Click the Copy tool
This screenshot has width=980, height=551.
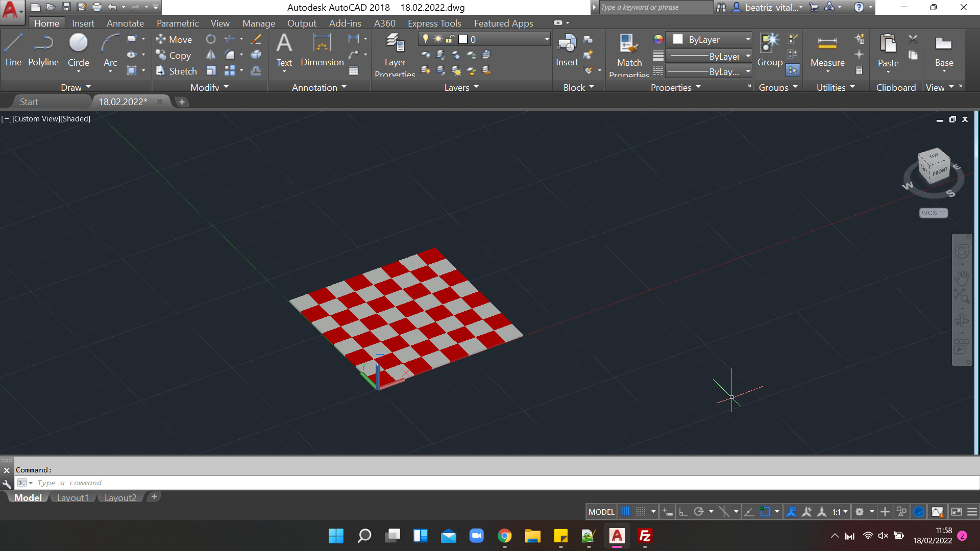point(174,55)
